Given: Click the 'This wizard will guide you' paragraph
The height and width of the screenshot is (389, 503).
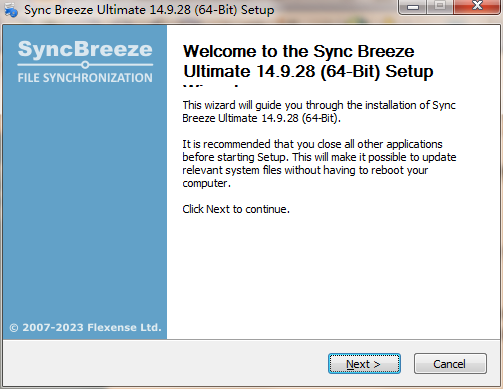Looking at the screenshot, I should point(319,112).
